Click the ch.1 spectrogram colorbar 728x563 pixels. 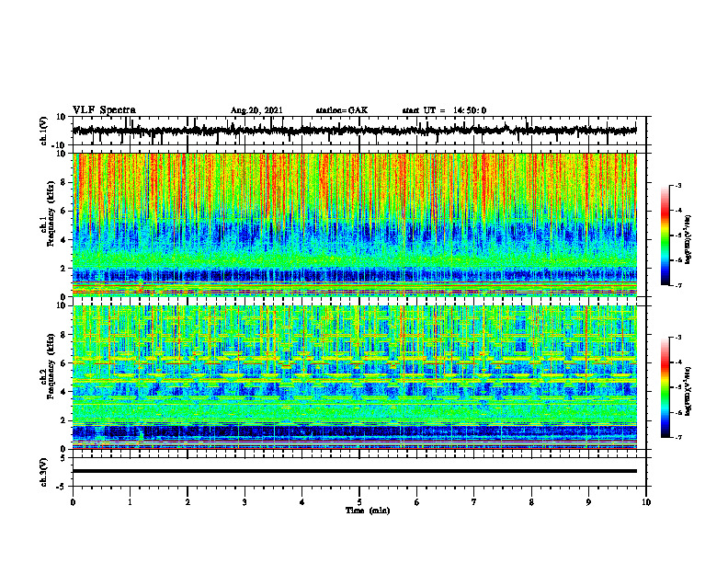click(x=665, y=236)
